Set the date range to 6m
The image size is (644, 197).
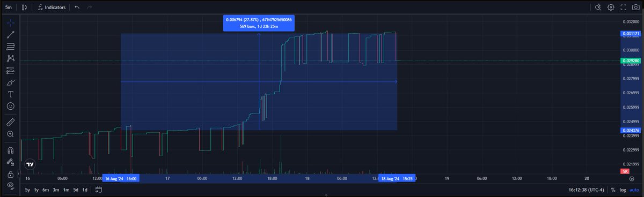click(46, 190)
